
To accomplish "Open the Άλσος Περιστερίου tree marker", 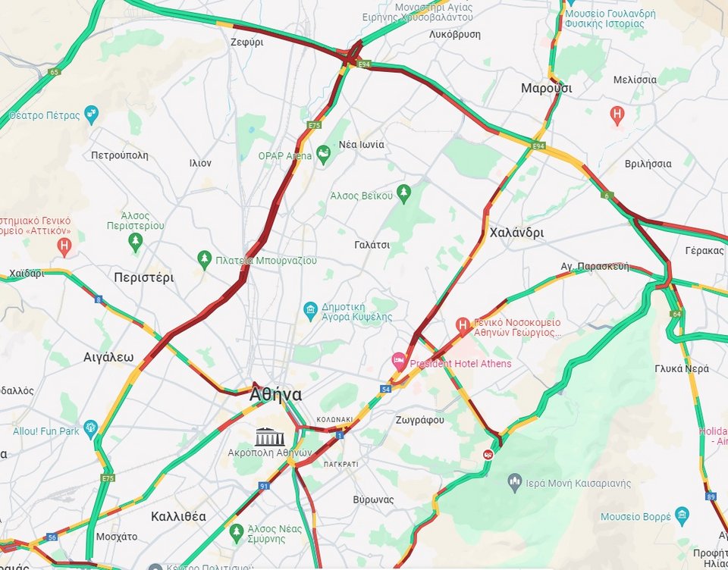I will click(x=135, y=243).
